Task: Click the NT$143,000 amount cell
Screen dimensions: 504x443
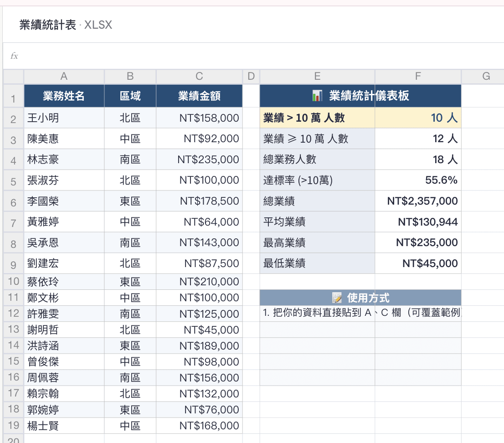Action: (x=199, y=242)
